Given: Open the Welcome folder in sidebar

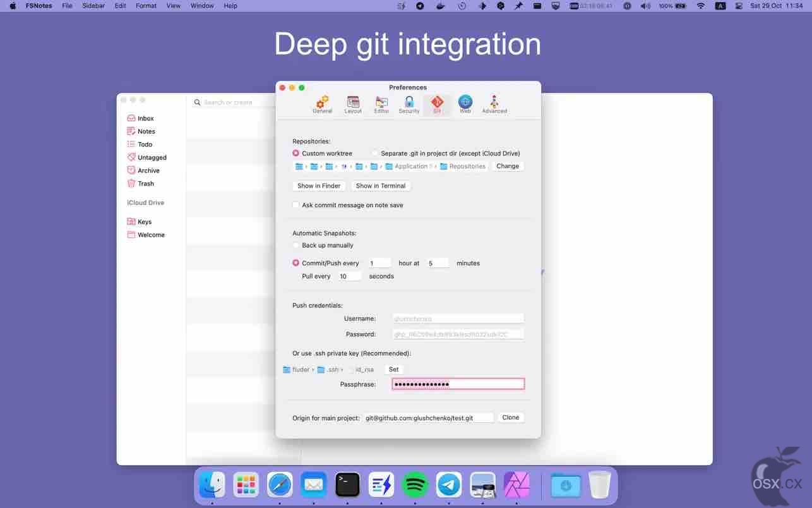Looking at the screenshot, I should (x=146, y=234).
